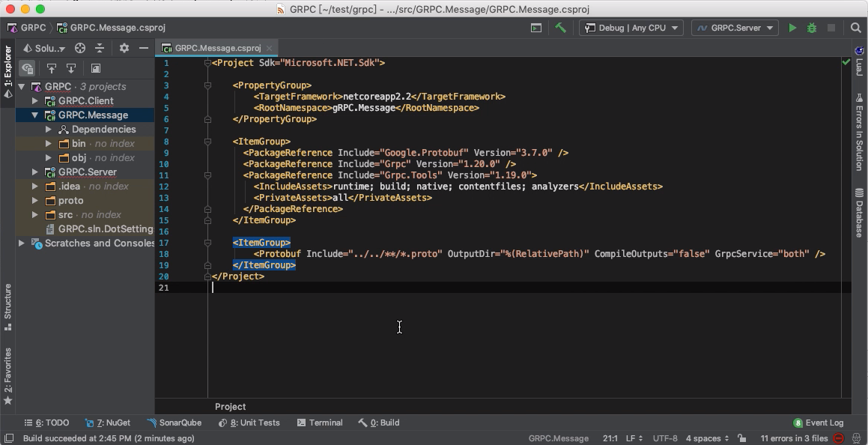Place cursor on Protobuf Include line 18
Viewport: 868px width, 445px height.
(x=538, y=253)
